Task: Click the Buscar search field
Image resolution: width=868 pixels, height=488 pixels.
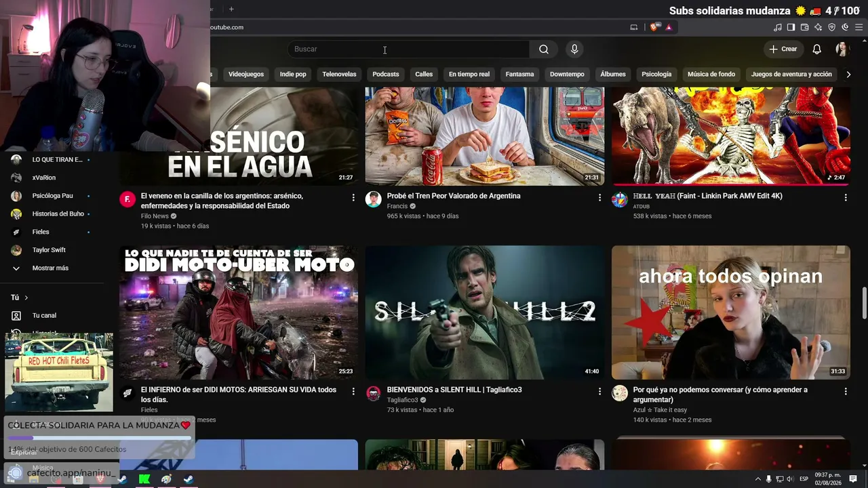Action: coord(408,49)
